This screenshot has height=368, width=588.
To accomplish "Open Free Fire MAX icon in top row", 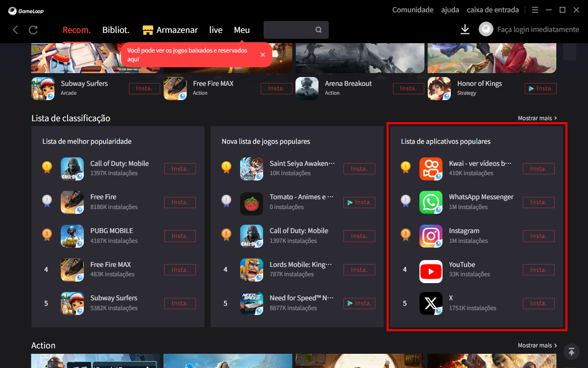I will click(175, 88).
